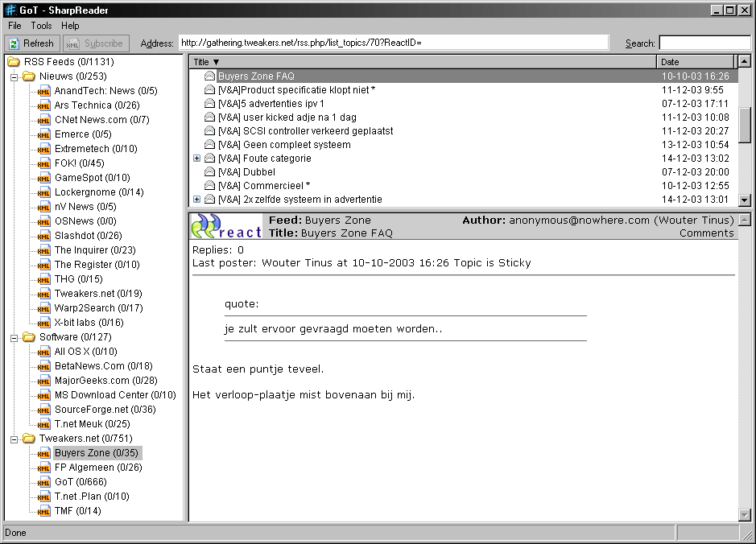The image size is (756, 544).
Task: Click into the Search input field
Action: pos(704,43)
